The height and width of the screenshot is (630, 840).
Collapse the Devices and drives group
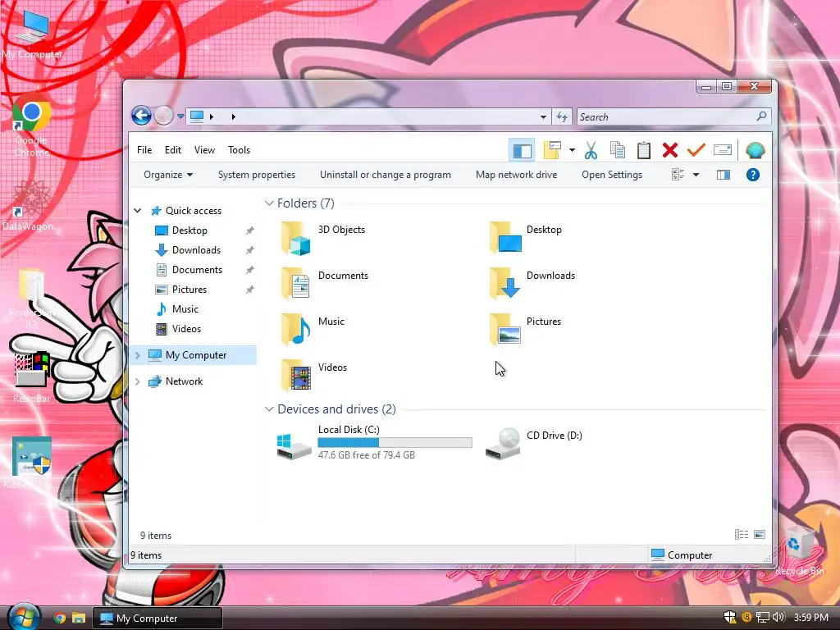point(269,409)
